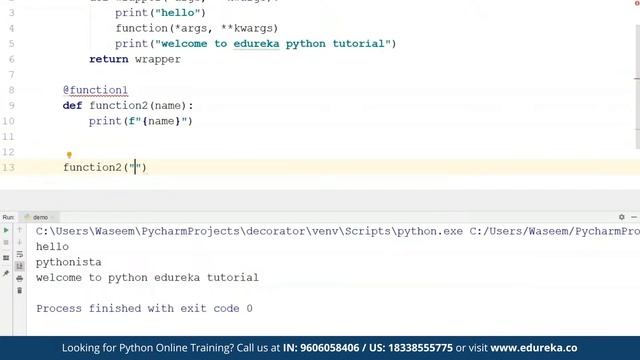640x360 pixels.
Task: Toggle soft-wrap in console output
Action: [x=20, y=254]
